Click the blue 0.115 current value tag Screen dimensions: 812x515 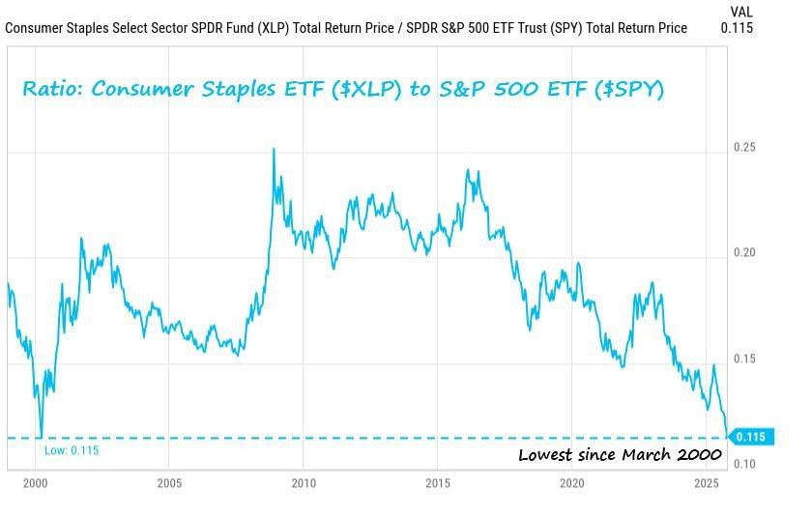[x=750, y=437]
